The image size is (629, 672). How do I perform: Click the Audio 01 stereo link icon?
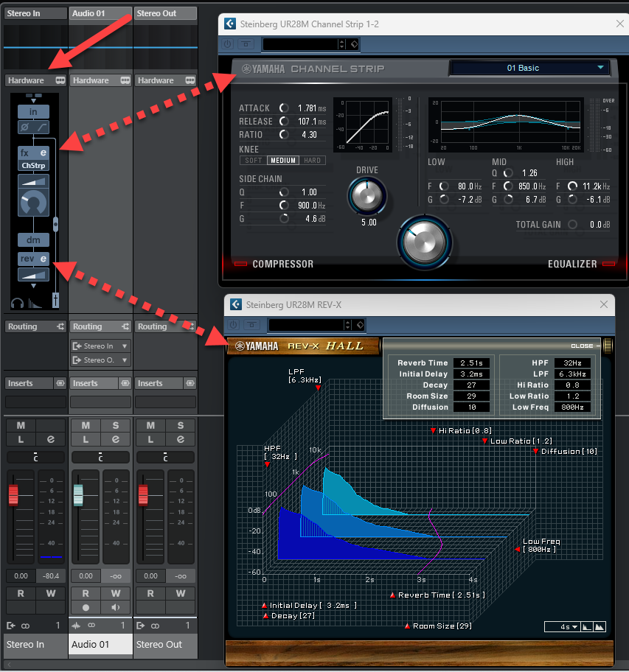(x=91, y=626)
